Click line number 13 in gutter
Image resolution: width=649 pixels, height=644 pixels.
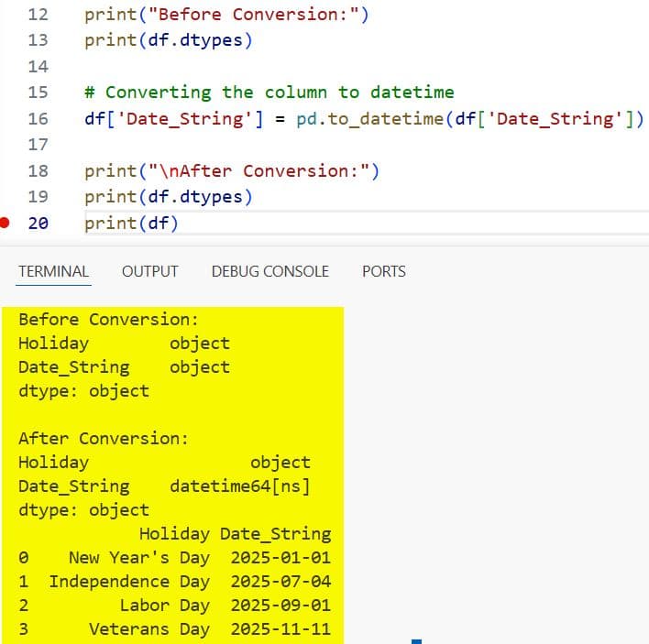[38, 40]
